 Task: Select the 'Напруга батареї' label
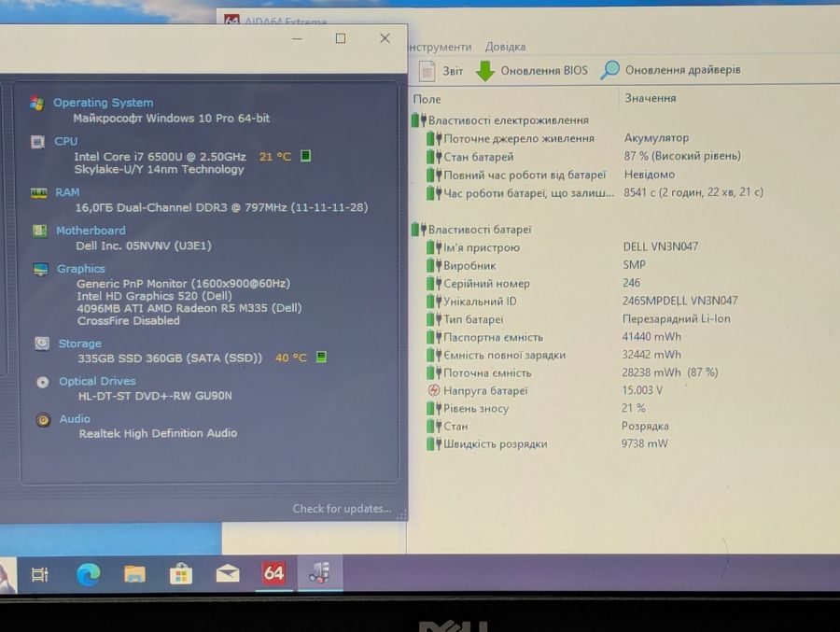tap(485, 391)
